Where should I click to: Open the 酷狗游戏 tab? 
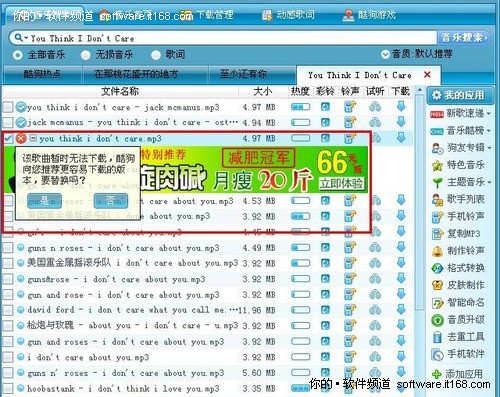pyautogui.click(x=369, y=15)
